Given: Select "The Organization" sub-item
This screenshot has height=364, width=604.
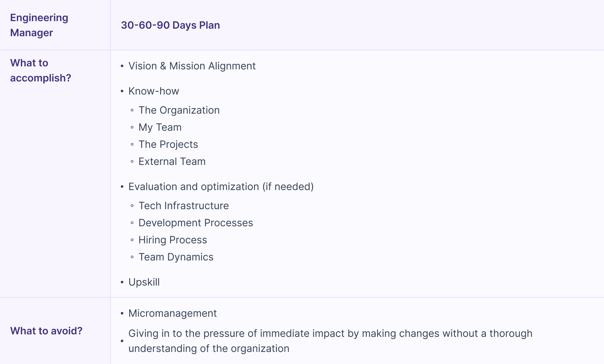Looking at the screenshot, I should [x=179, y=110].
